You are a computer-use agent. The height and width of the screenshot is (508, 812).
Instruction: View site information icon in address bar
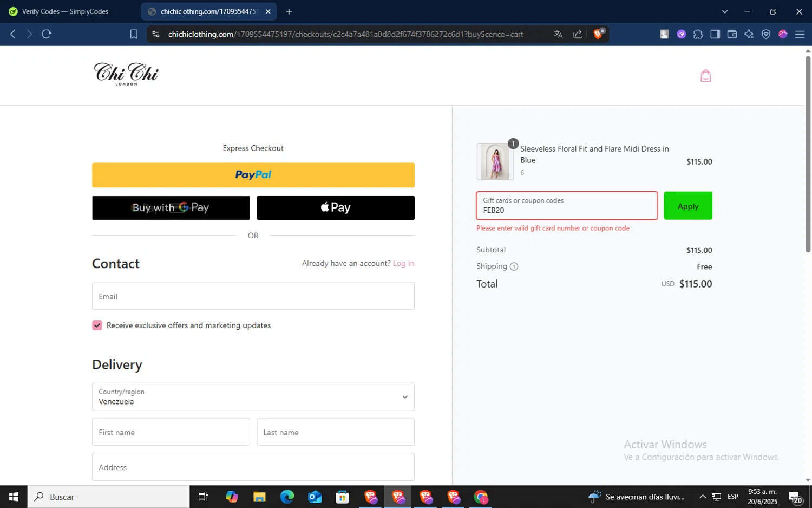[156, 34]
